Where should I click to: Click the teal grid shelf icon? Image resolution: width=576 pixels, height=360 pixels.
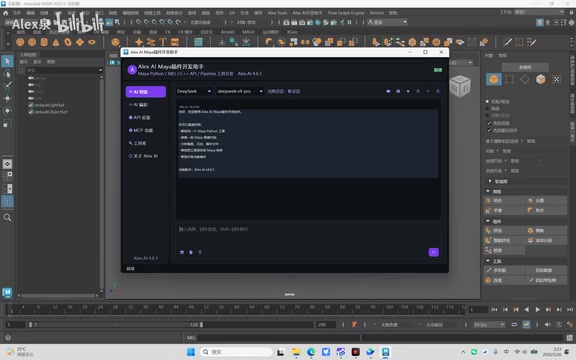point(198,42)
